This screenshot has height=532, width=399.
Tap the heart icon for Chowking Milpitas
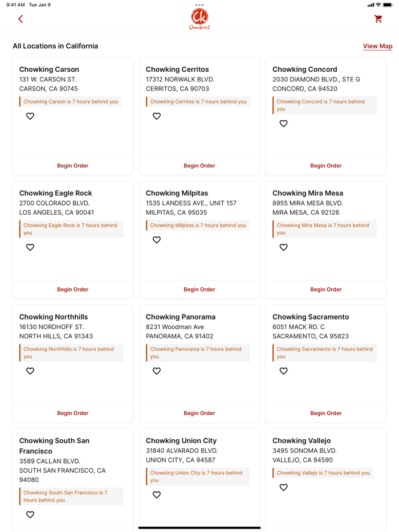157,240
